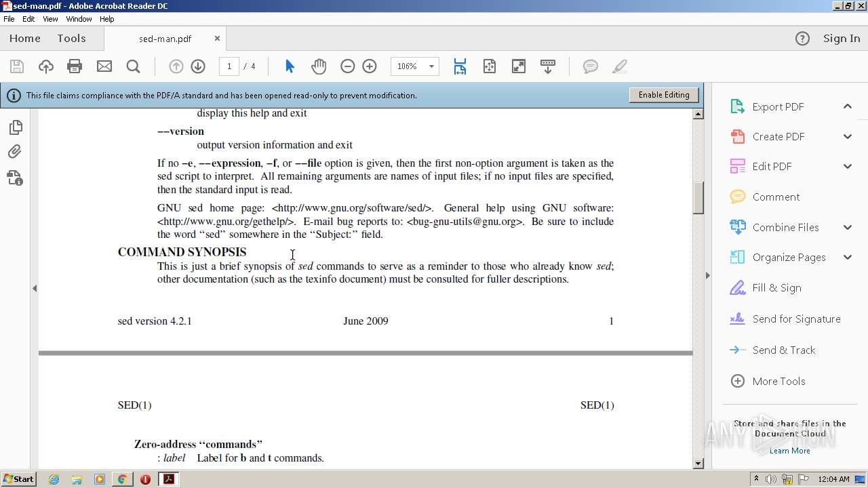Click the upload to cloud icon

(x=45, y=66)
